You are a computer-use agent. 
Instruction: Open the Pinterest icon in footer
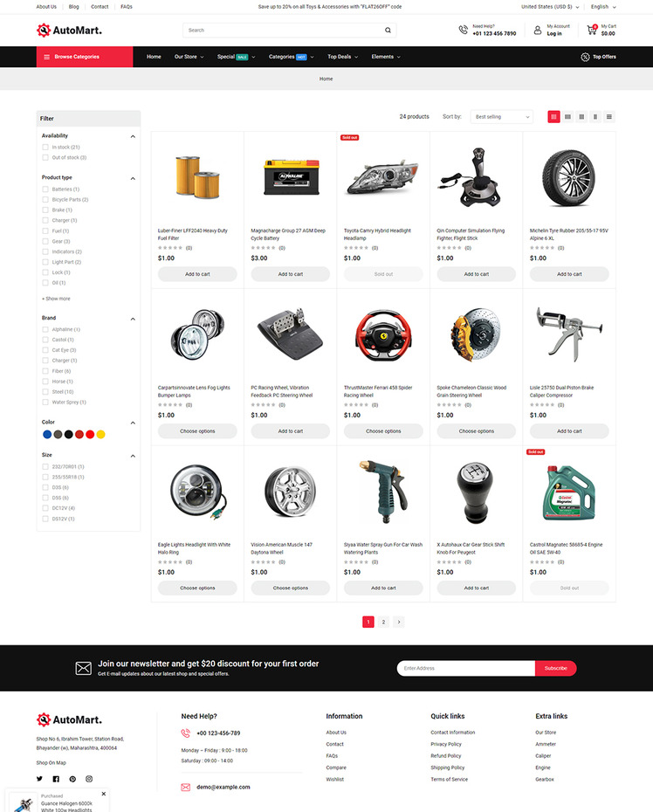point(72,779)
